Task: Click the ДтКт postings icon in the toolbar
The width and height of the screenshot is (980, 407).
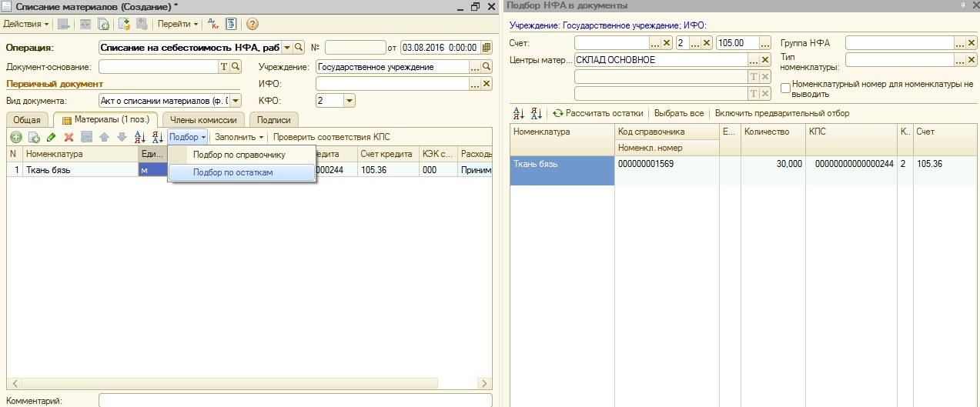Action: coord(215,24)
